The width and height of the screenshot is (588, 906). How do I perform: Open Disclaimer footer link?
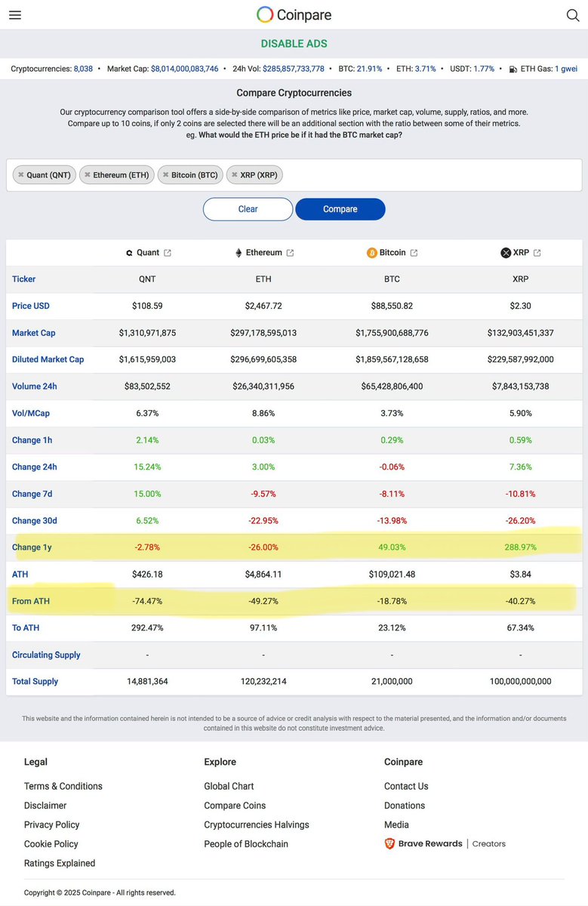click(x=45, y=806)
